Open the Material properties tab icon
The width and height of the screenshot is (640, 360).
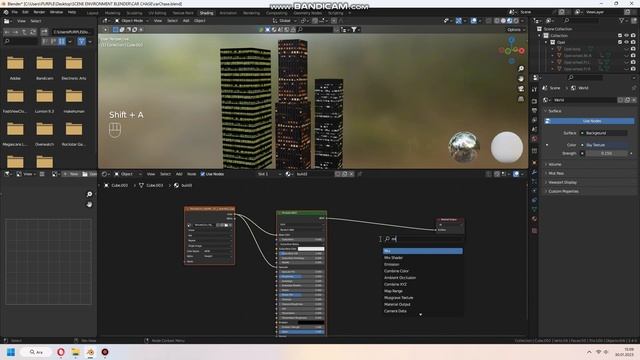click(x=534, y=219)
